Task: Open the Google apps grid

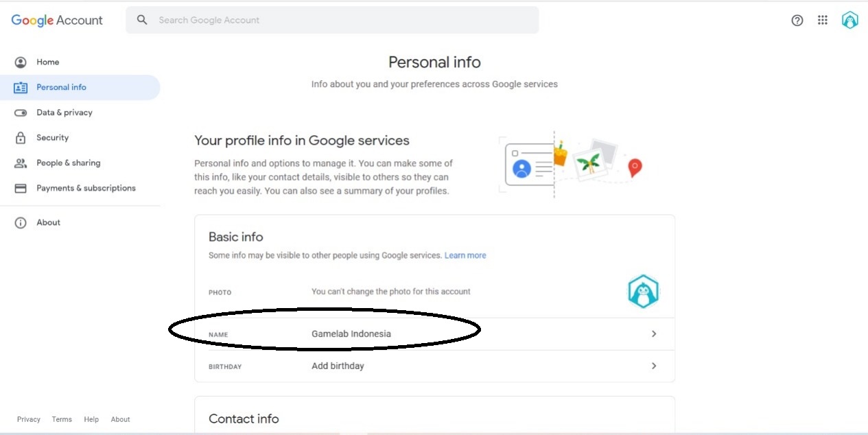Action: [x=823, y=21]
